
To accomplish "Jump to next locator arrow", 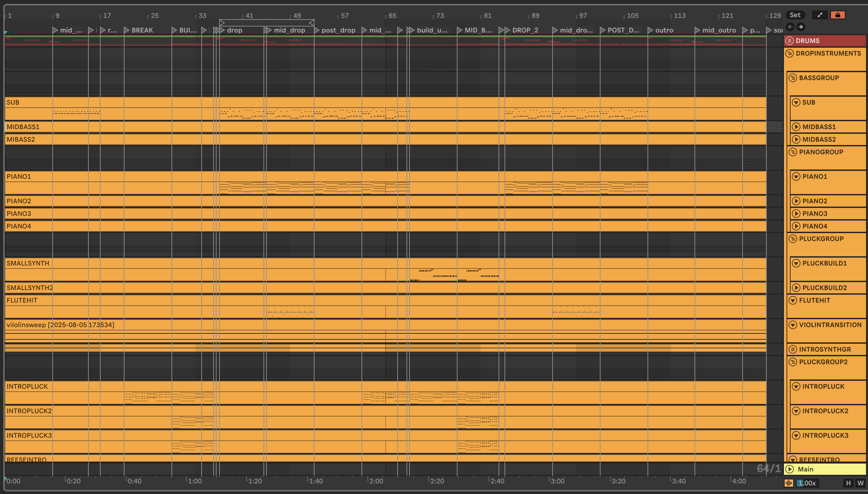I will pos(800,27).
